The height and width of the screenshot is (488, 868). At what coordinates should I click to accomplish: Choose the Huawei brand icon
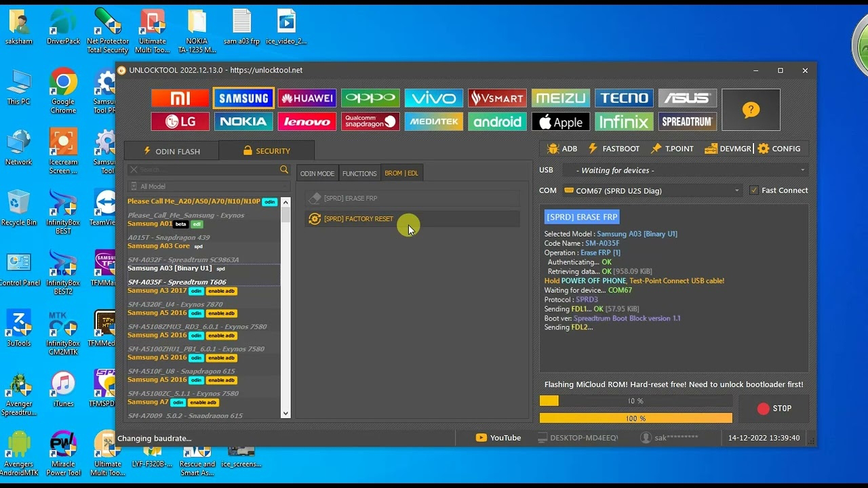click(307, 98)
